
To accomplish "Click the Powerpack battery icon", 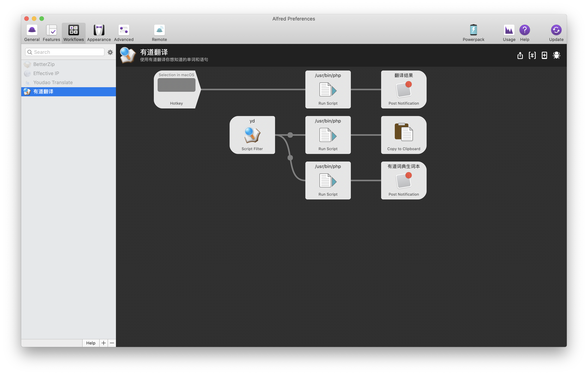I will pos(473,30).
